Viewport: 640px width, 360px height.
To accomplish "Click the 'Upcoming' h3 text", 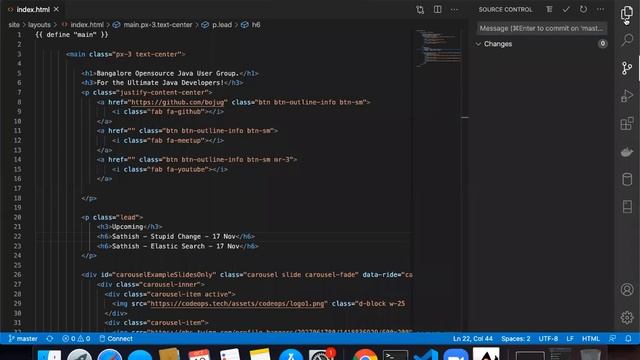I will (127, 227).
